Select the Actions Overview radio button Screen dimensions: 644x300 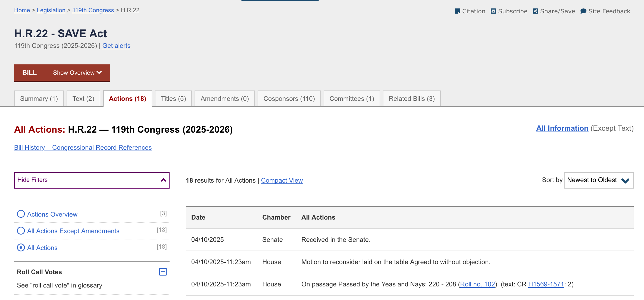click(x=21, y=214)
